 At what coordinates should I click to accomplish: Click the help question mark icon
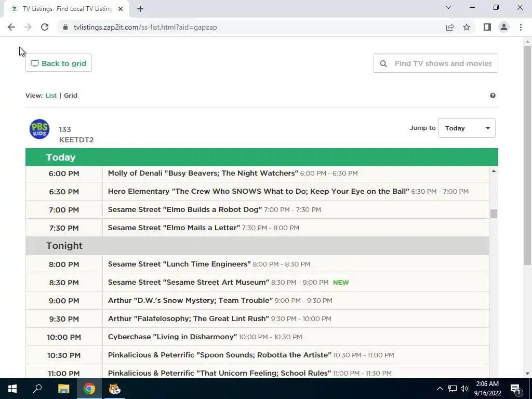pos(493,96)
